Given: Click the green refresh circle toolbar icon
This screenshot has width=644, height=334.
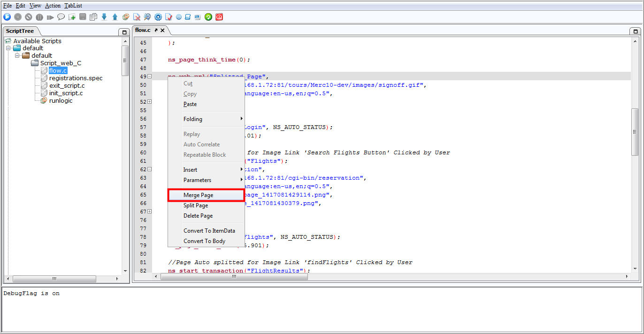Looking at the screenshot, I should (208, 17).
